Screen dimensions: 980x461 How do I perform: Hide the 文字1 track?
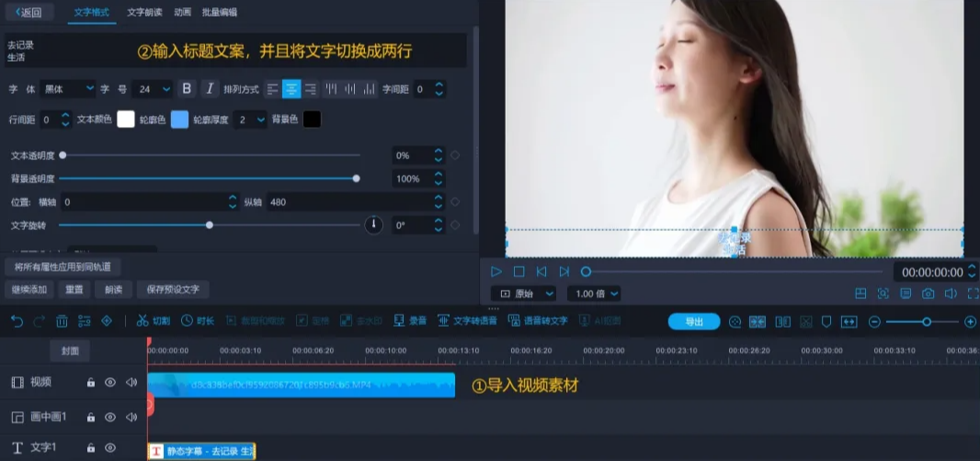[x=110, y=448]
